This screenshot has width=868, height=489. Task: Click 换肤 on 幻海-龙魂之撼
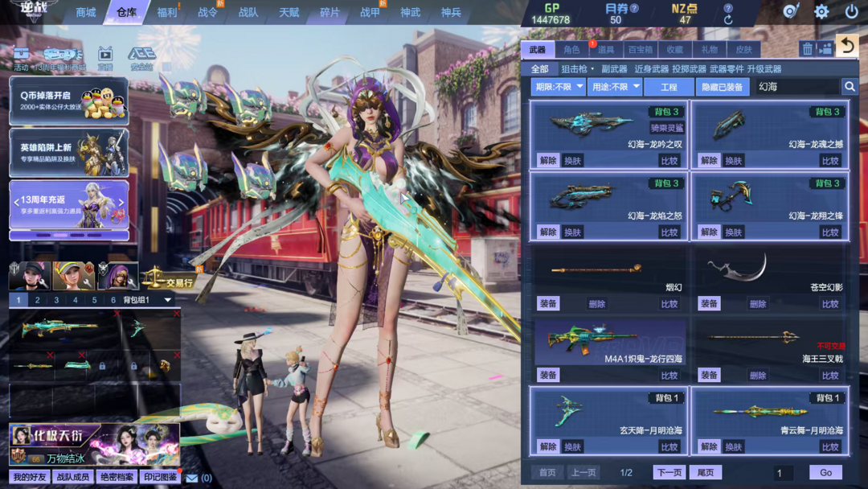coord(734,161)
